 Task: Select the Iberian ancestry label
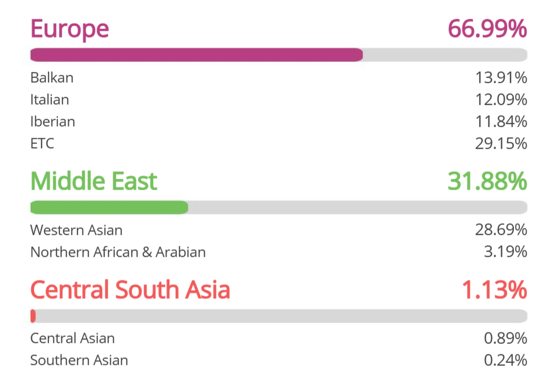[x=53, y=121]
